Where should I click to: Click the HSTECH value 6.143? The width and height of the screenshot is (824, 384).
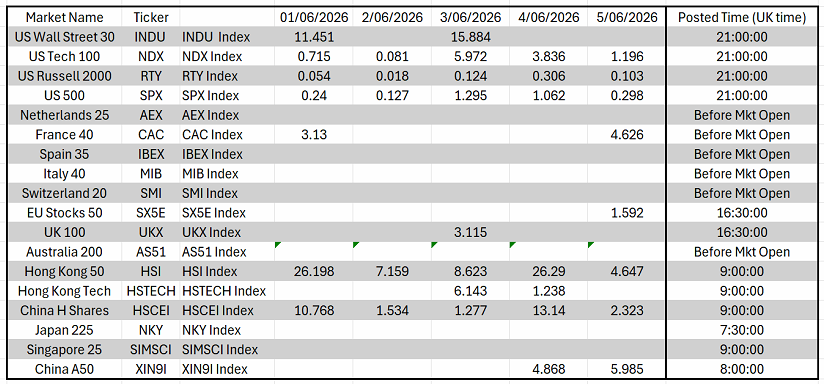470,291
